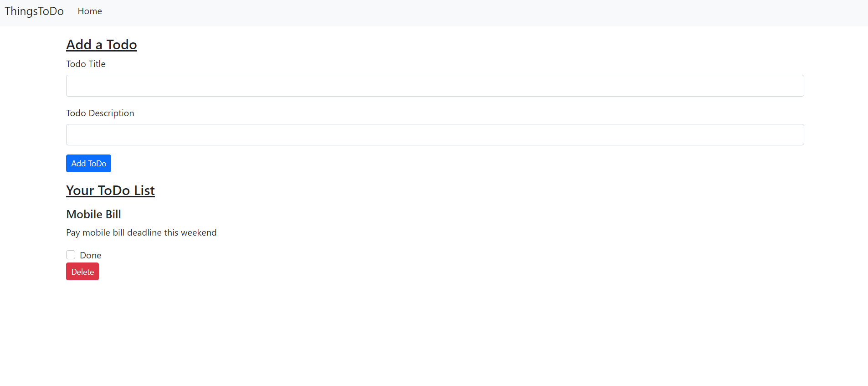Click the Your ToDo List heading
This screenshot has width=868, height=386.
(110, 190)
